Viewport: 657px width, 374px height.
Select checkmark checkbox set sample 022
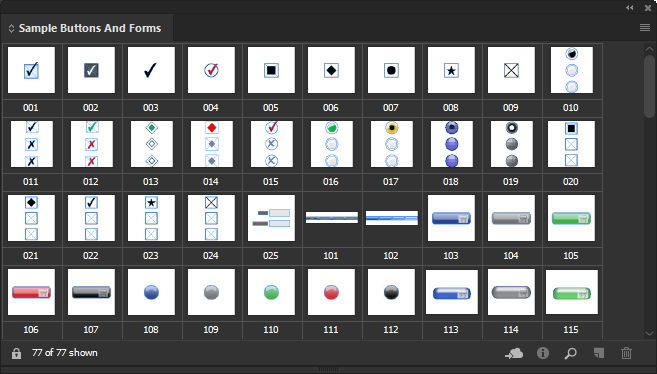pyautogui.click(x=91, y=218)
